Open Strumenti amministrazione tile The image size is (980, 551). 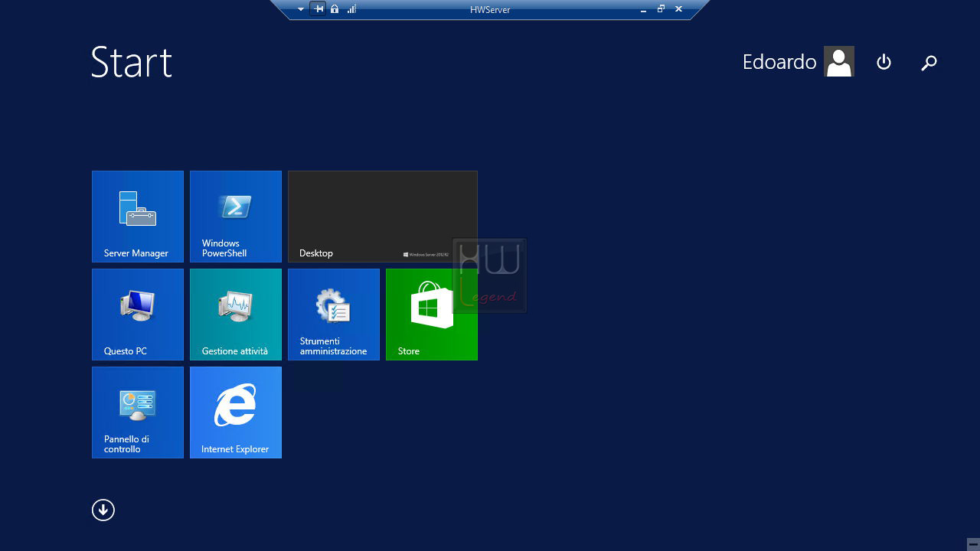[334, 315]
